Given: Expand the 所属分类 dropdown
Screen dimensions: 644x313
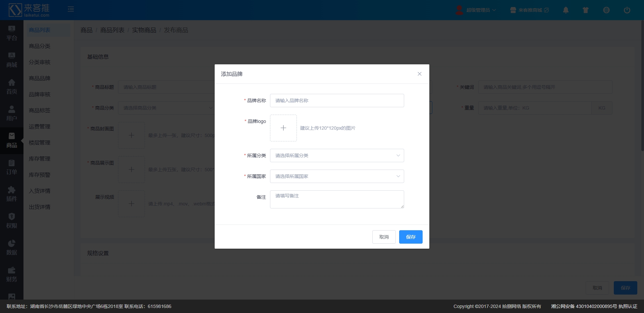Looking at the screenshot, I should (x=337, y=155).
